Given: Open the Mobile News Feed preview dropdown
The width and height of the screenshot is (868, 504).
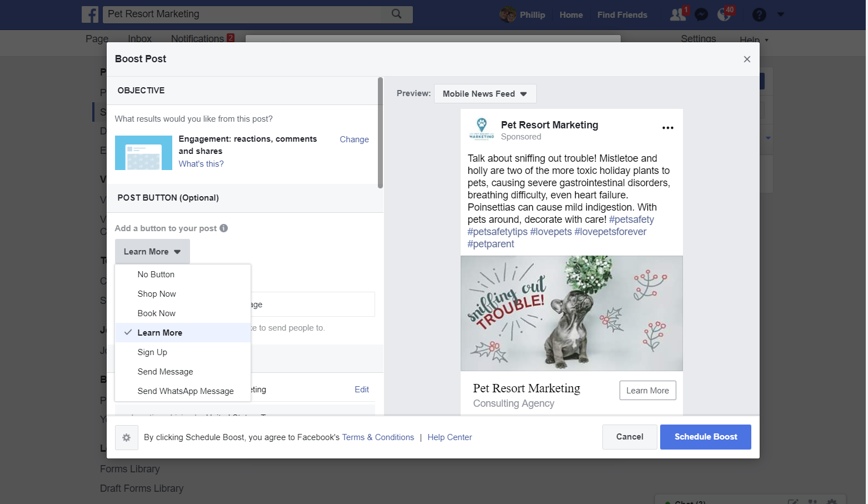Looking at the screenshot, I should click(485, 93).
